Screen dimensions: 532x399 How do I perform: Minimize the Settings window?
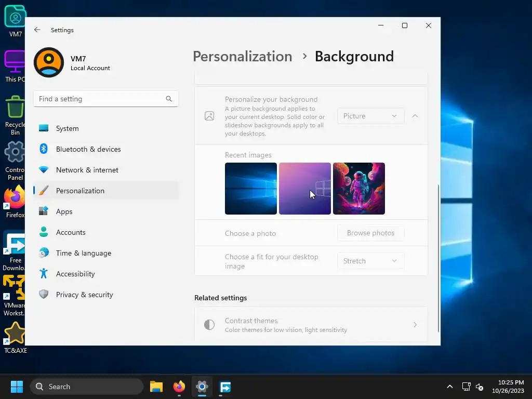[381, 25]
